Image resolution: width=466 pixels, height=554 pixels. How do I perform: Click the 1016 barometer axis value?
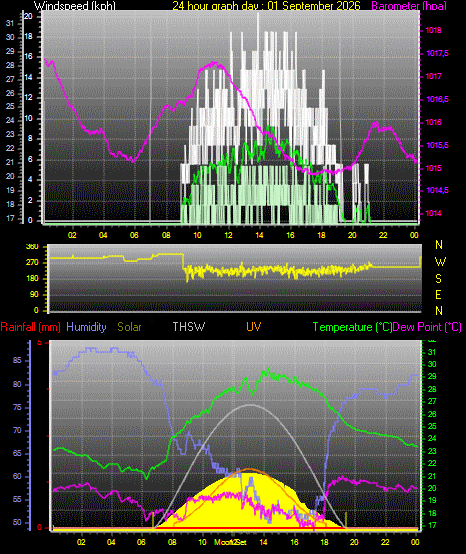pos(433,122)
